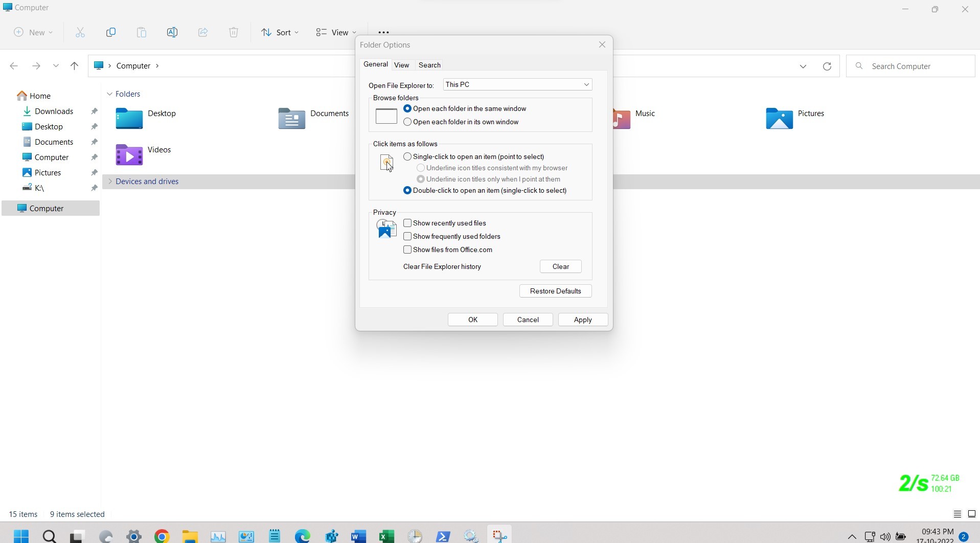The width and height of the screenshot is (980, 543).
Task: Click the Rename icon in Explorer toolbar
Action: (172, 32)
